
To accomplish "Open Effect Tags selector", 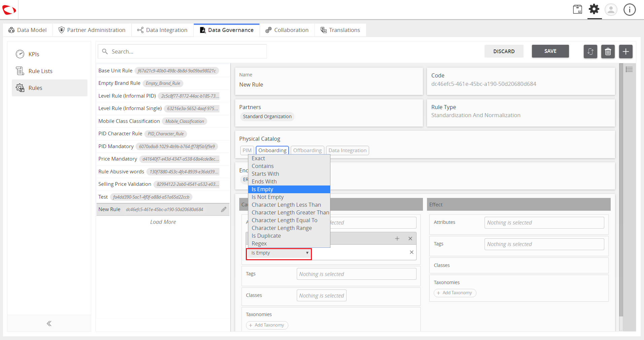I will click(544, 244).
